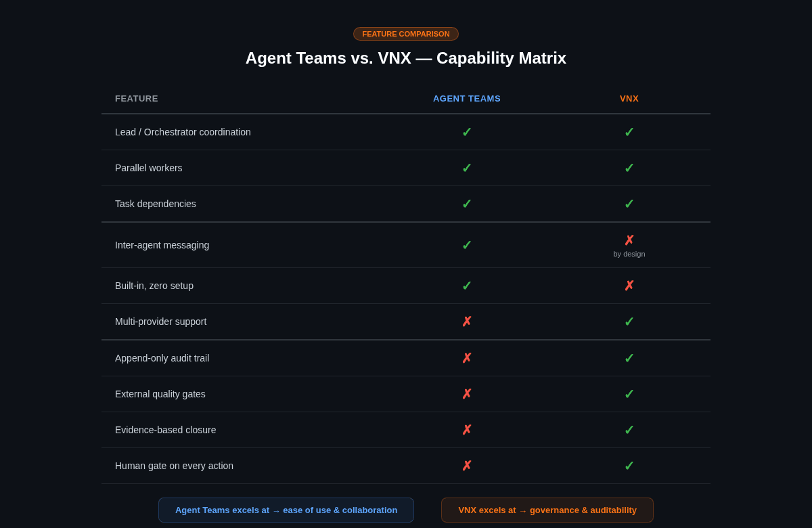The image size is (812, 528).
Task: Expand the 'by design' note under Inter-agent messaging
Action: tap(629, 254)
